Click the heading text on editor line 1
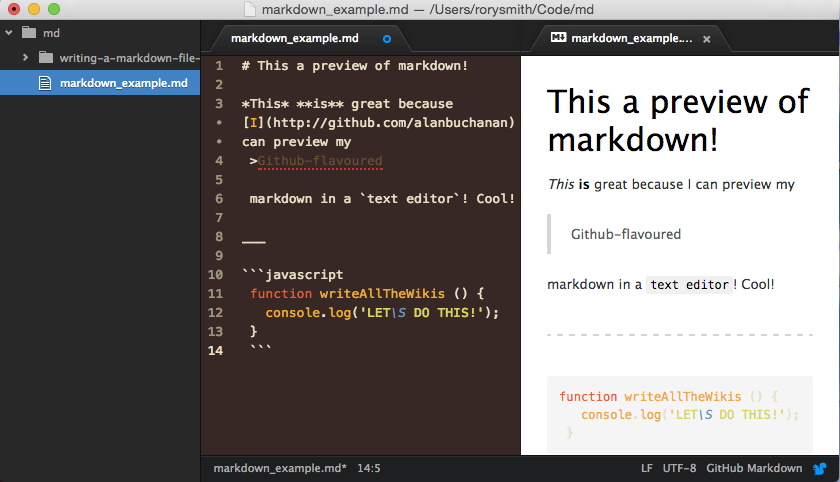The height and width of the screenshot is (482, 840). 355,66
